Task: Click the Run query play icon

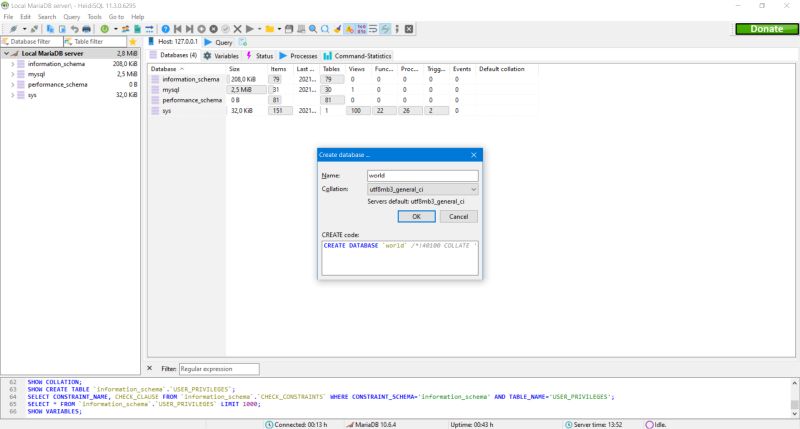Action: [x=249, y=29]
